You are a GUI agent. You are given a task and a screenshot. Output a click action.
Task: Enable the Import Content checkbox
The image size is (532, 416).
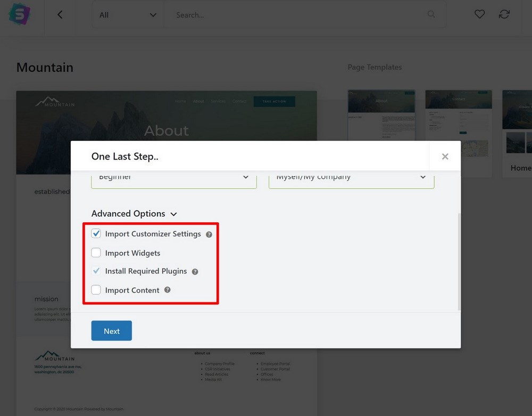click(96, 290)
